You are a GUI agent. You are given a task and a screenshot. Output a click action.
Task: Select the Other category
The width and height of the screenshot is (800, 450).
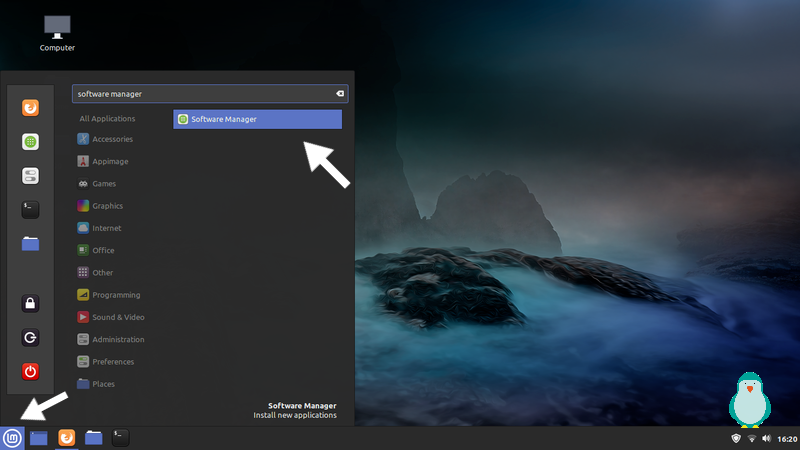(95, 272)
